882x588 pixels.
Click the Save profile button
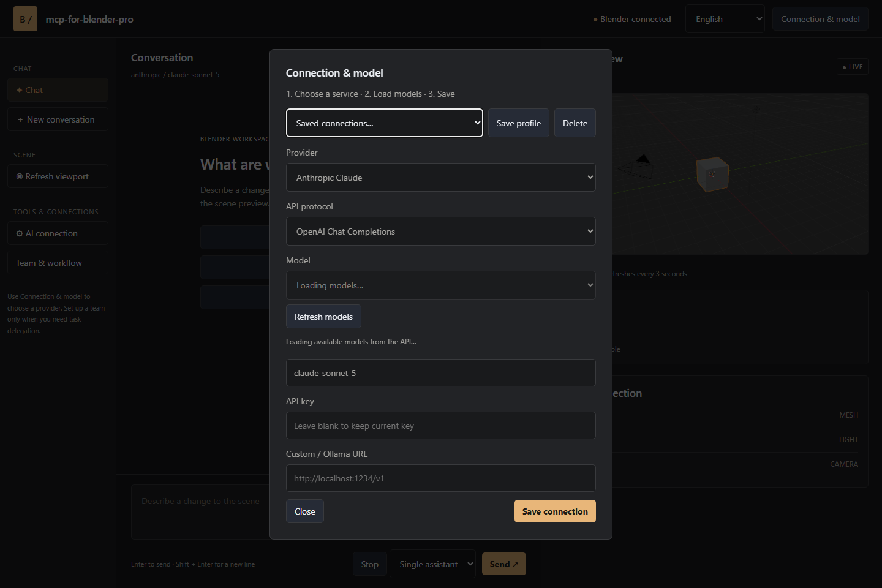[518, 123]
